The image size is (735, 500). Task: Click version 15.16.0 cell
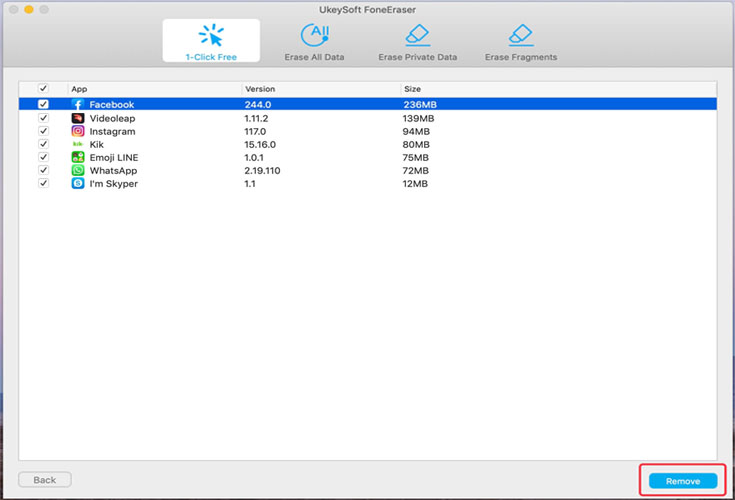pyautogui.click(x=260, y=145)
